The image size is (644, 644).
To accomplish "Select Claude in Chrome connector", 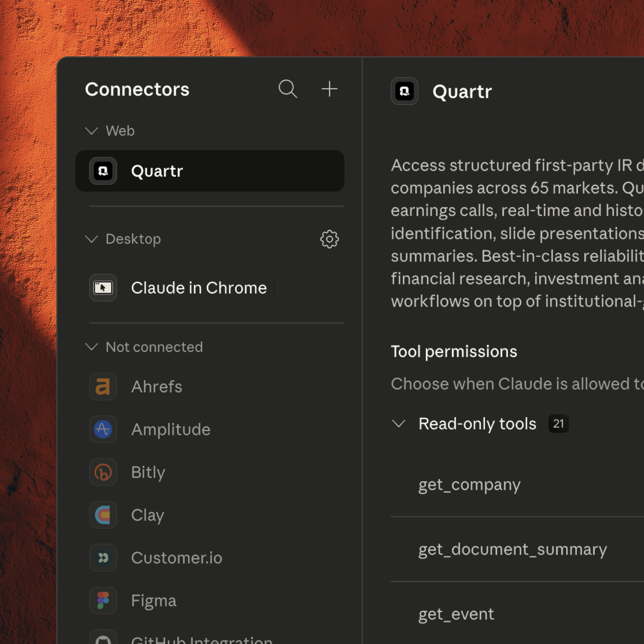I will (x=210, y=288).
